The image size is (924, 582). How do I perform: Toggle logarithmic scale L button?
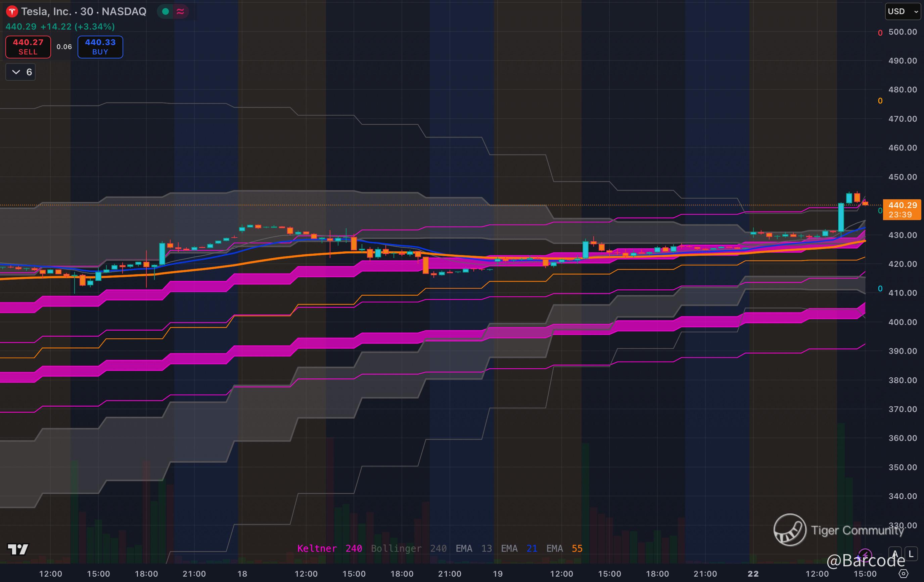click(911, 554)
